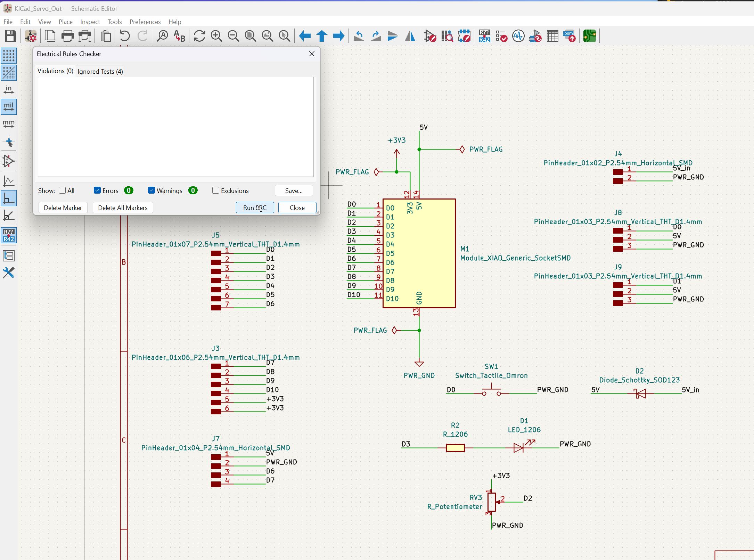The width and height of the screenshot is (754, 560).
Task: Open the Annotate schematic R42 icon
Action: click(484, 36)
